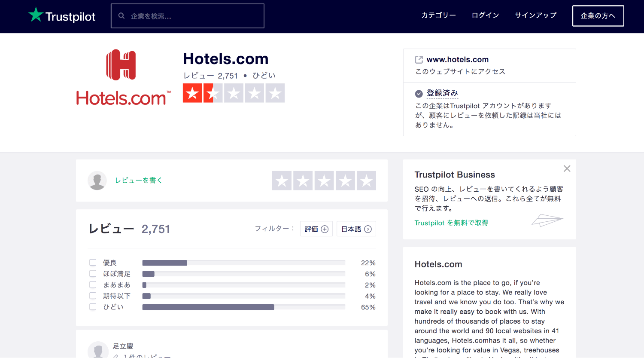644x358 pixels.
Task: Click the Trustpilot wordmark
Action: click(x=70, y=17)
